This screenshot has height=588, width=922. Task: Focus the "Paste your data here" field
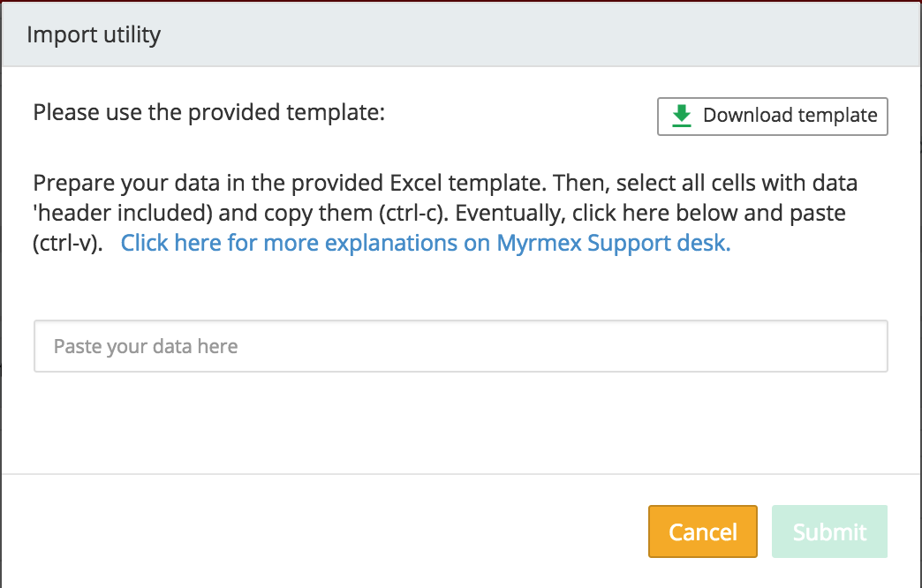point(460,346)
